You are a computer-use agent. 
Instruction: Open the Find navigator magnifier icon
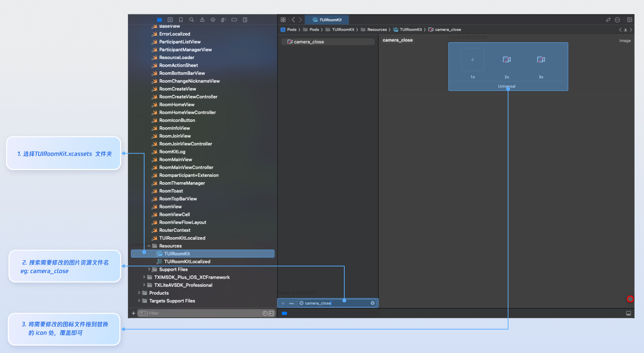(191, 20)
